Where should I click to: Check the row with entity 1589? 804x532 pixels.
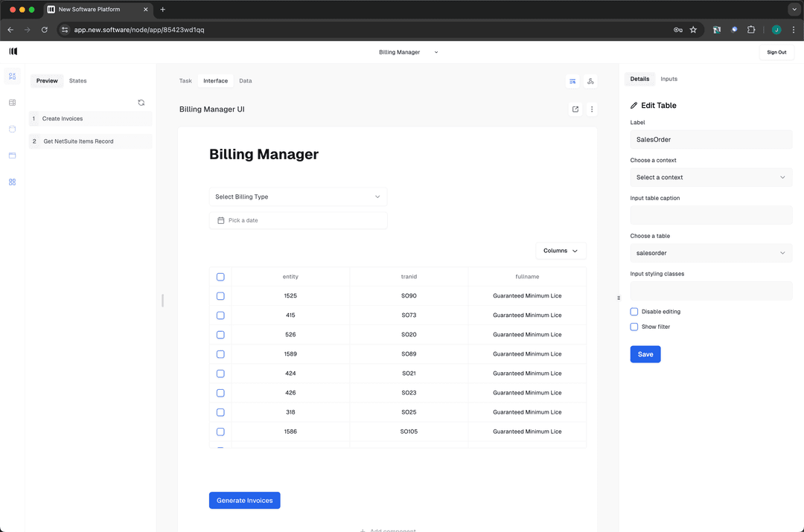pyautogui.click(x=220, y=354)
